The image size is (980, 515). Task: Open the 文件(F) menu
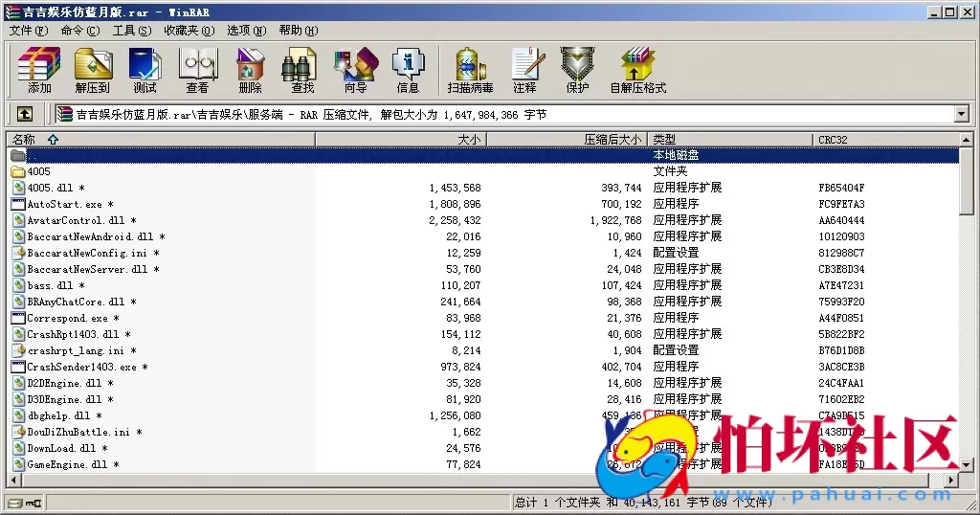pos(29,30)
